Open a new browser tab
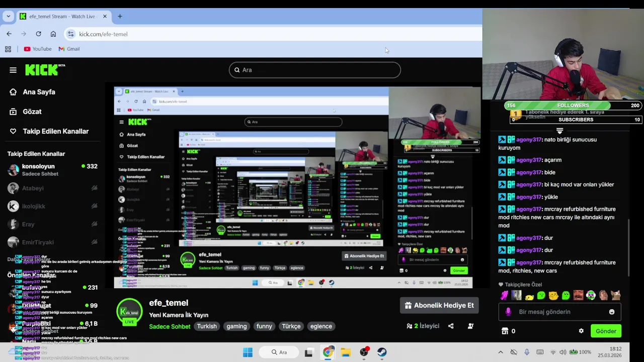 pos(120,16)
